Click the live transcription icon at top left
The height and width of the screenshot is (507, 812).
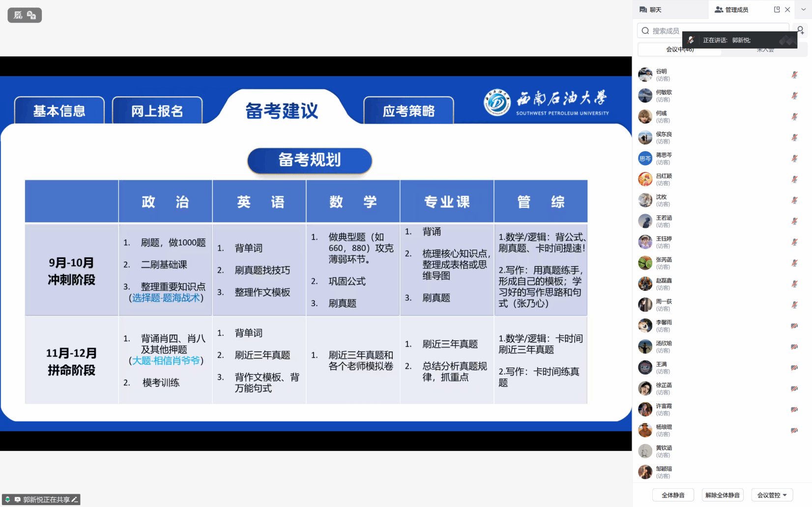coord(18,15)
